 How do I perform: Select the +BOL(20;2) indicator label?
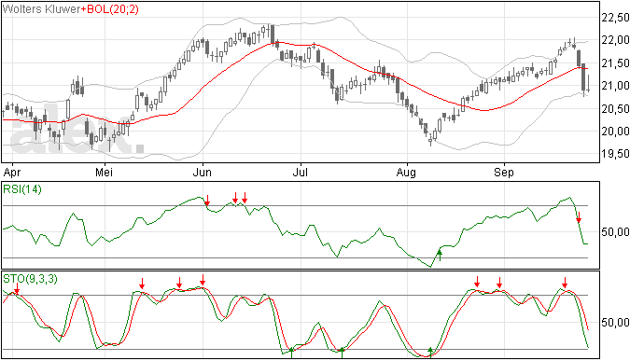click(x=109, y=9)
